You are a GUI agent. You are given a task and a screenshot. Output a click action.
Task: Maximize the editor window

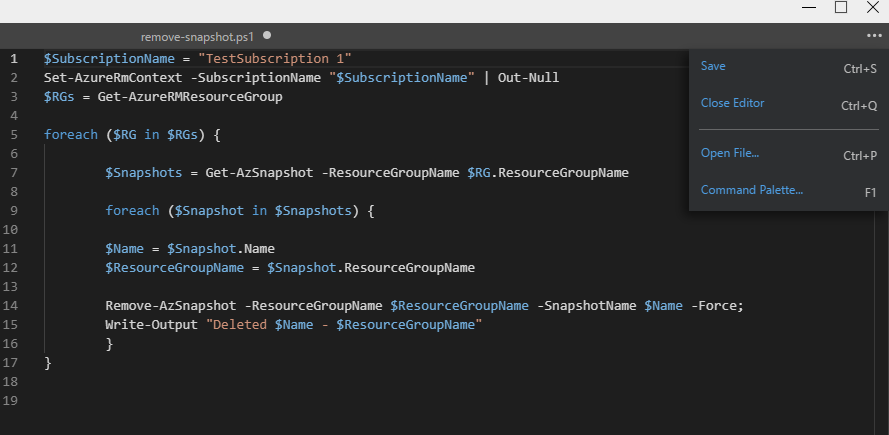click(x=841, y=8)
